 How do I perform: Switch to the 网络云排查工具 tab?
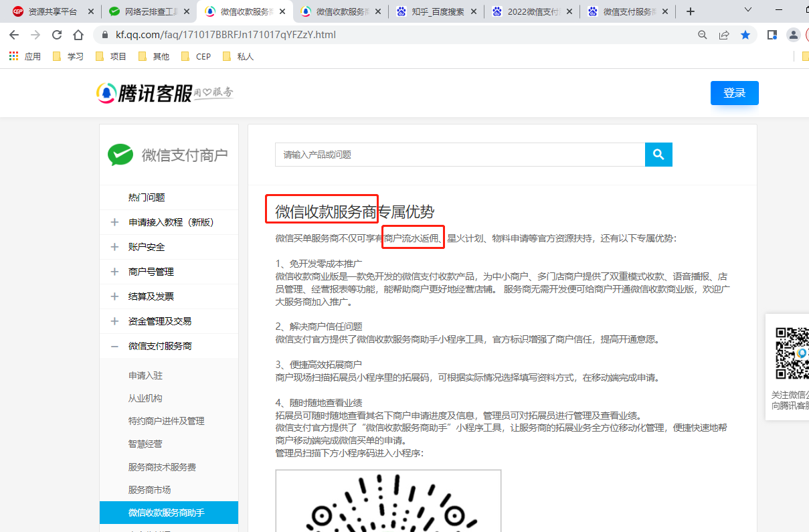(x=149, y=11)
